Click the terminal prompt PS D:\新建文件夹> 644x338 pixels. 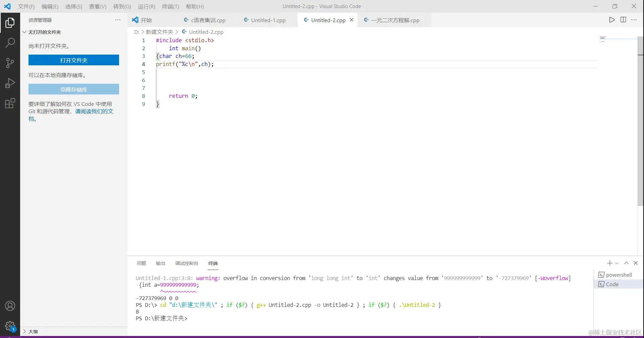pyautogui.click(x=162, y=319)
